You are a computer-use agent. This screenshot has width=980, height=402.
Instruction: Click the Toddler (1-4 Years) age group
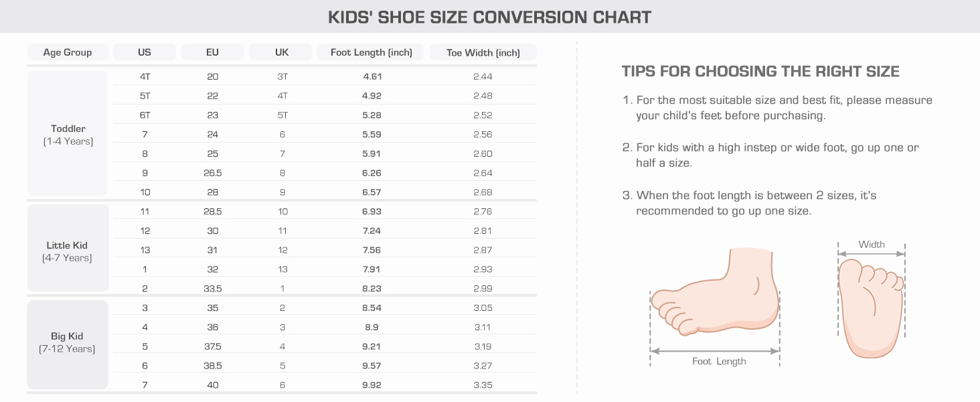click(x=68, y=134)
